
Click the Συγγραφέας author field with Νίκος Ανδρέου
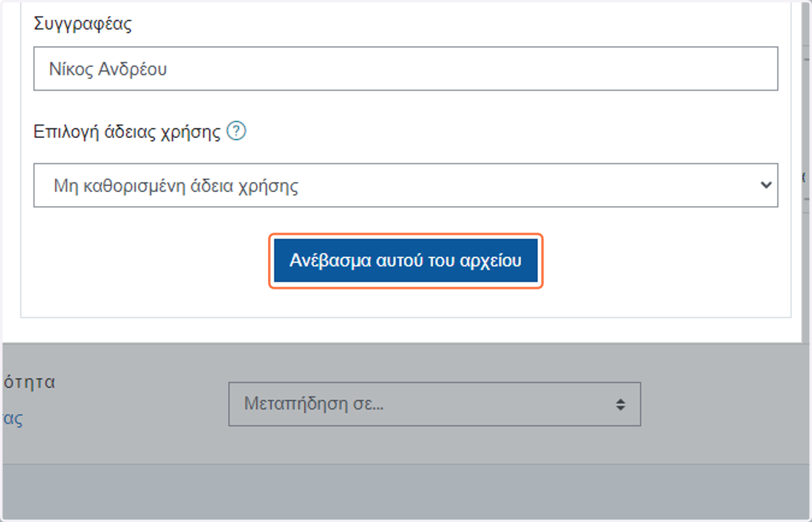[405, 68]
